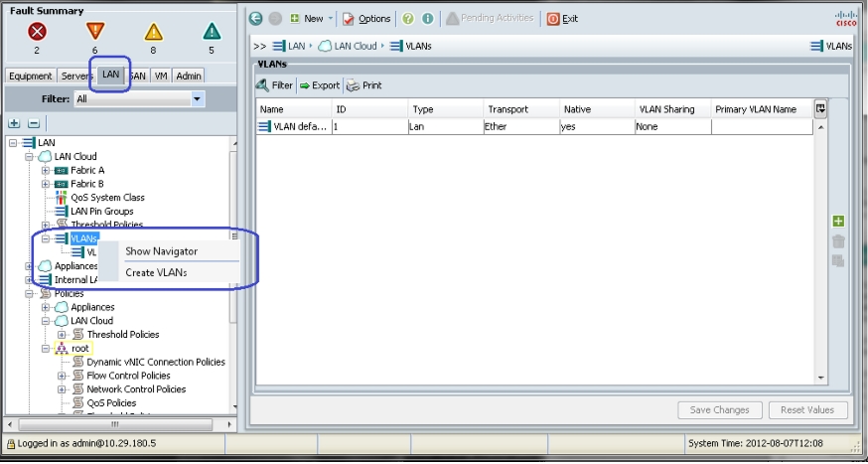This screenshot has height=464, width=868.
Task: Select Dynamic vNIC Connection Policies
Action: 156,362
